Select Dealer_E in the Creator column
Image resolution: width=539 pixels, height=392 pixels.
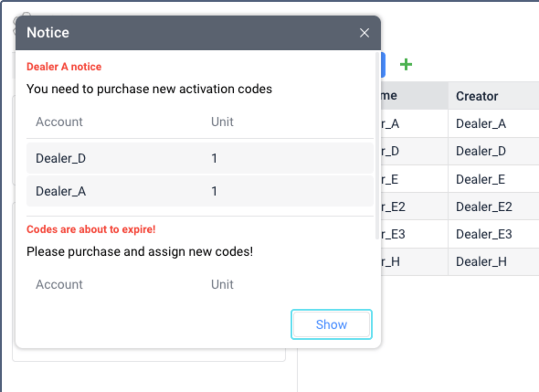(481, 179)
